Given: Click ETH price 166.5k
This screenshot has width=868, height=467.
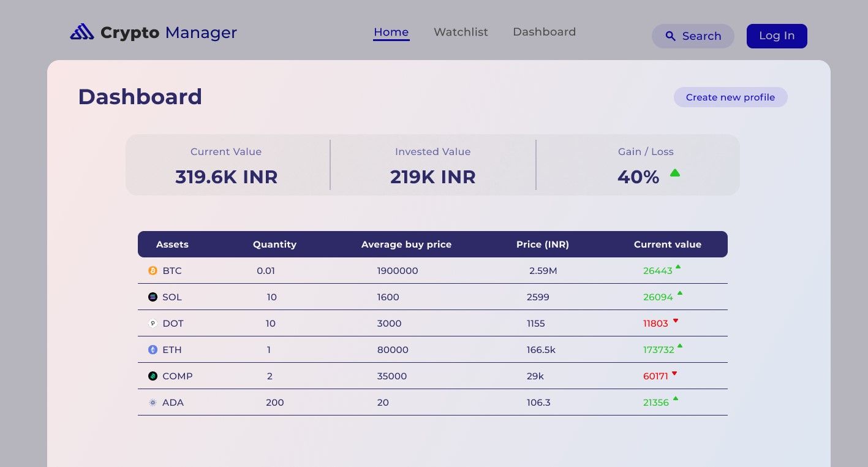Looking at the screenshot, I should [541, 349].
